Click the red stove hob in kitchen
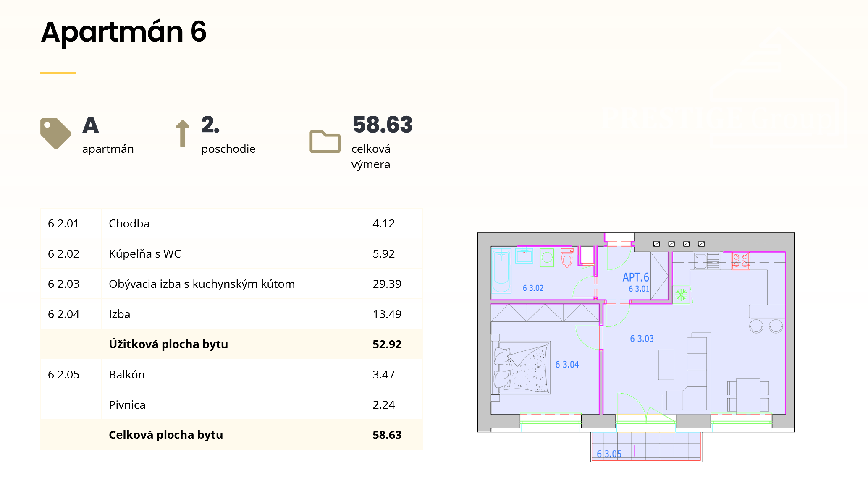 click(x=740, y=261)
